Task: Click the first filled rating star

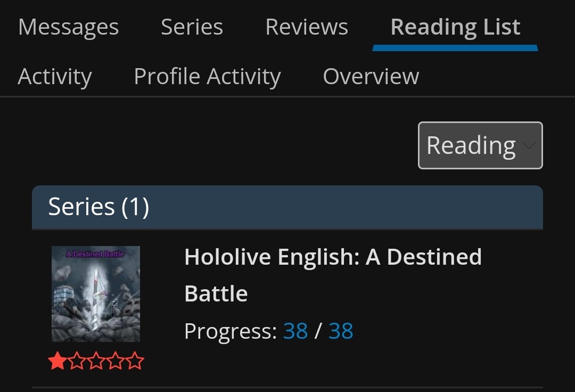Action: pos(57,361)
